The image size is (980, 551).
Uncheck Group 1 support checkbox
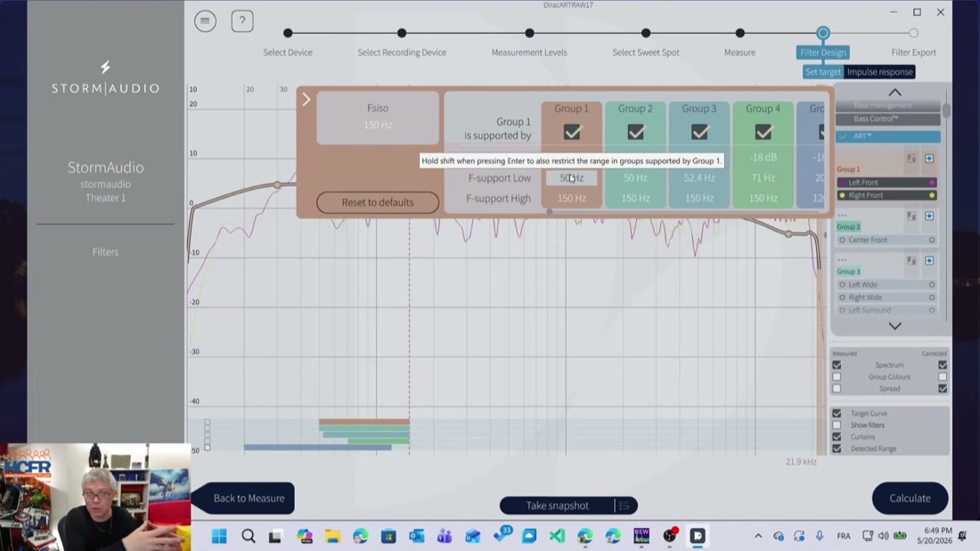pos(572,132)
